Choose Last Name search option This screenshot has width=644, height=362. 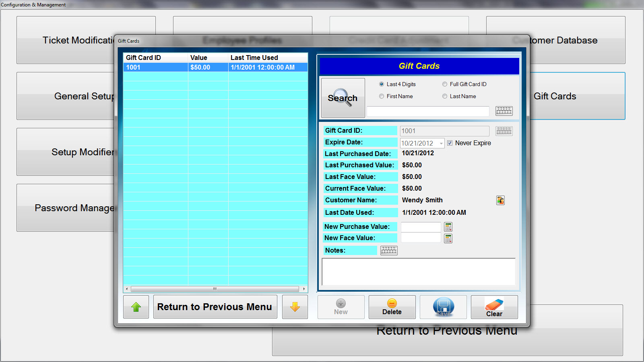(445, 96)
